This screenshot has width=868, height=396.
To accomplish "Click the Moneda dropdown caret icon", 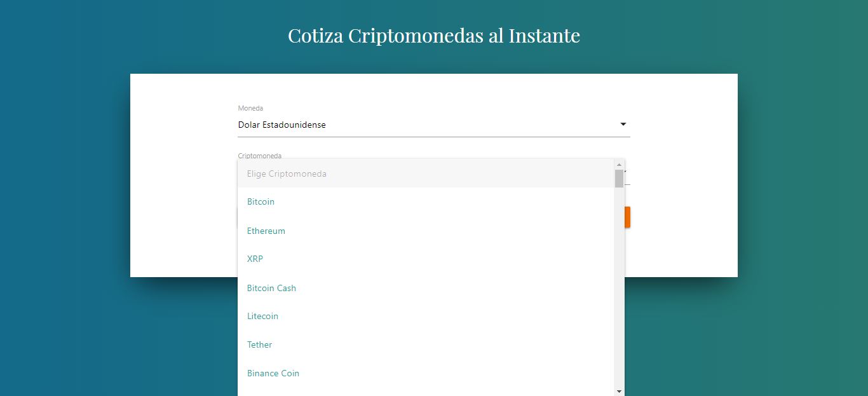I will point(623,124).
